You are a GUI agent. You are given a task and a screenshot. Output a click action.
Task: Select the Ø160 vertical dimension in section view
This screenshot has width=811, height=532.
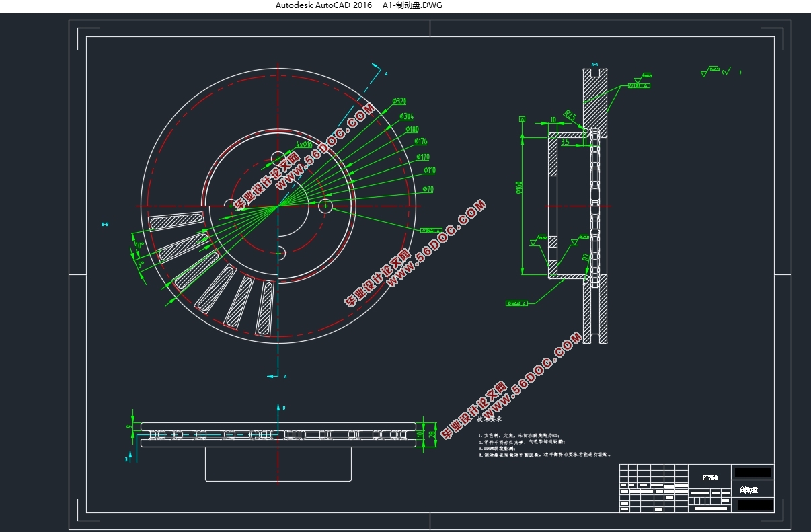pyautogui.click(x=518, y=188)
